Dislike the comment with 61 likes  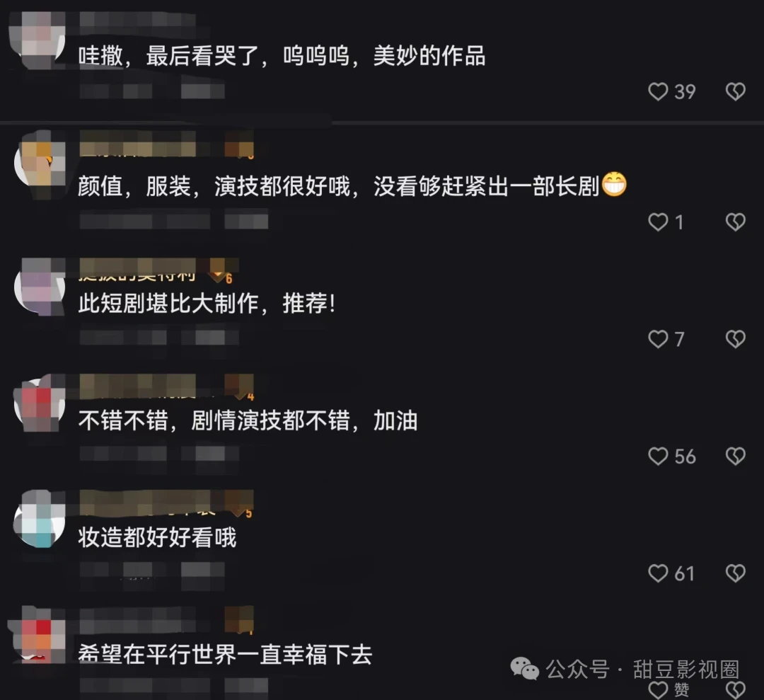[x=735, y=573]
